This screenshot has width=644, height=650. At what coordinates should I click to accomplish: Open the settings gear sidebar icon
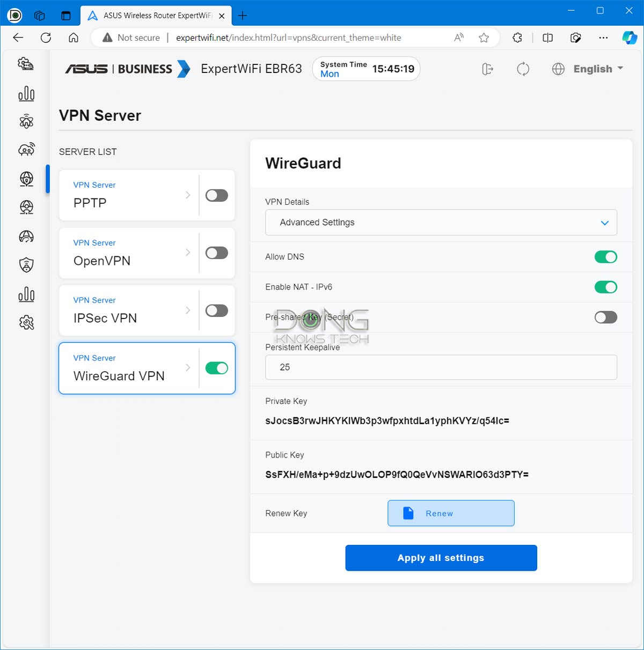(26, 322)
